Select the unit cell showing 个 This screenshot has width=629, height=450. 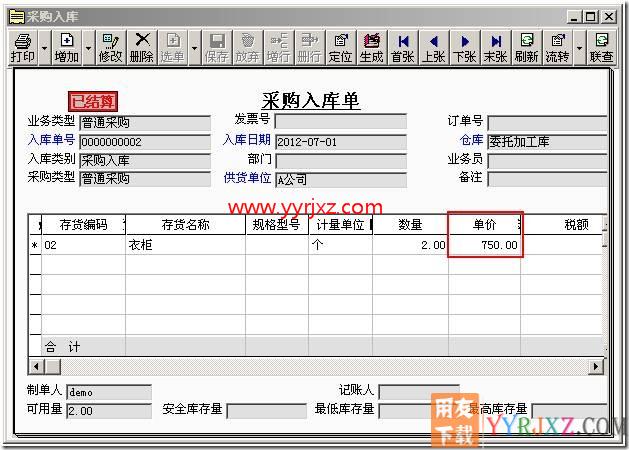(341, 245)
